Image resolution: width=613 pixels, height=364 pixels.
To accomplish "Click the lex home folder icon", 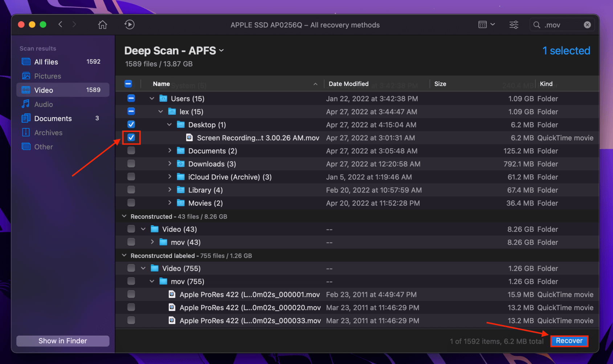I will point(172,111).
